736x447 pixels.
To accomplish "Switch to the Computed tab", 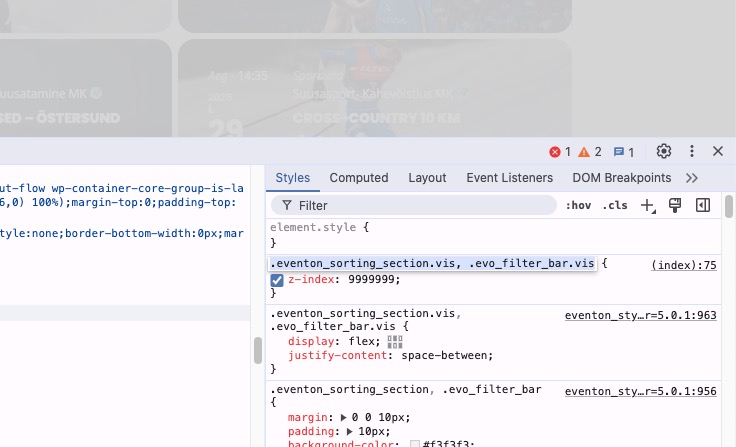I will 358,178.
